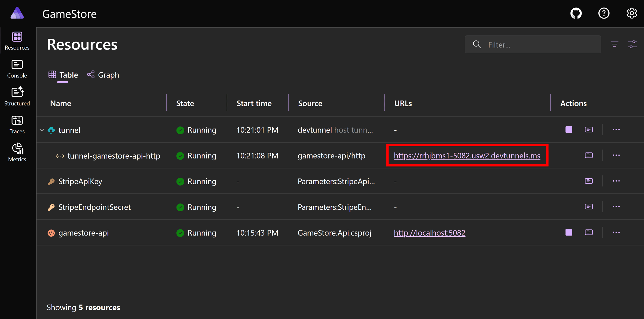Collapse the tunnel row chevron
The image size is (644, 319).
pyautogui.click(x=42, y=130)
